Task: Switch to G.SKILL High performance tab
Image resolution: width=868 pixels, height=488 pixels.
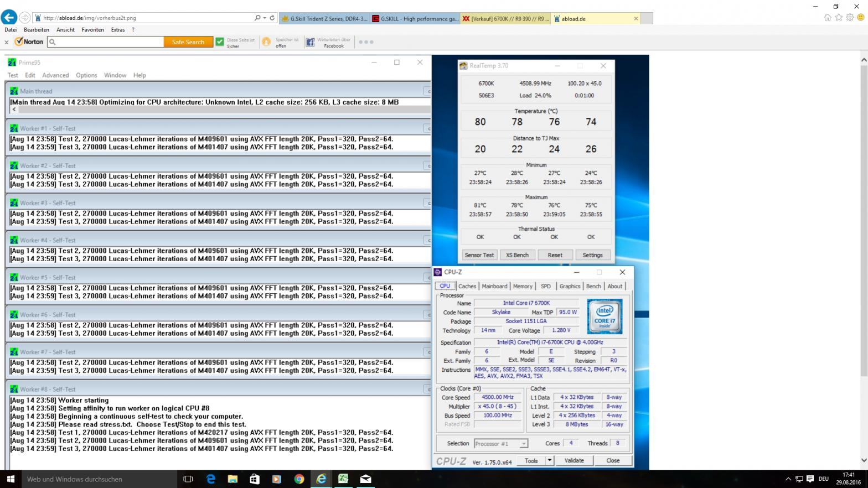Action: point(415,18)
